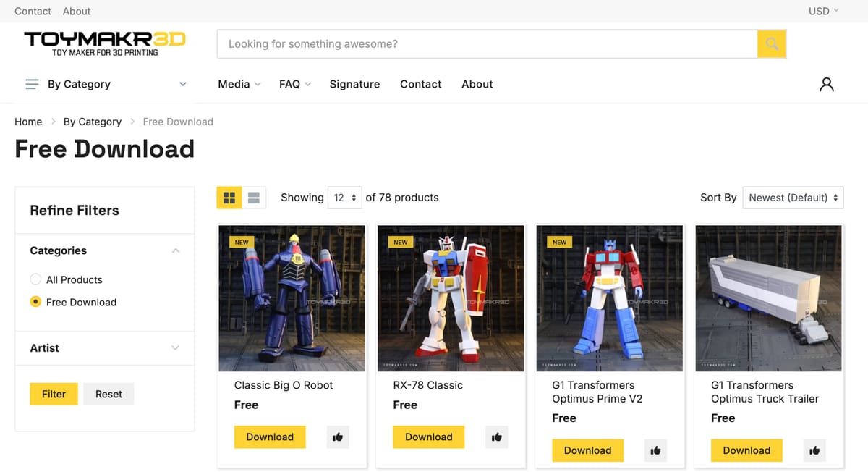Viewport: 868px width, 472px height.
Task: Open the RX-78 Classic thumbnail
Action: [451, 298]
